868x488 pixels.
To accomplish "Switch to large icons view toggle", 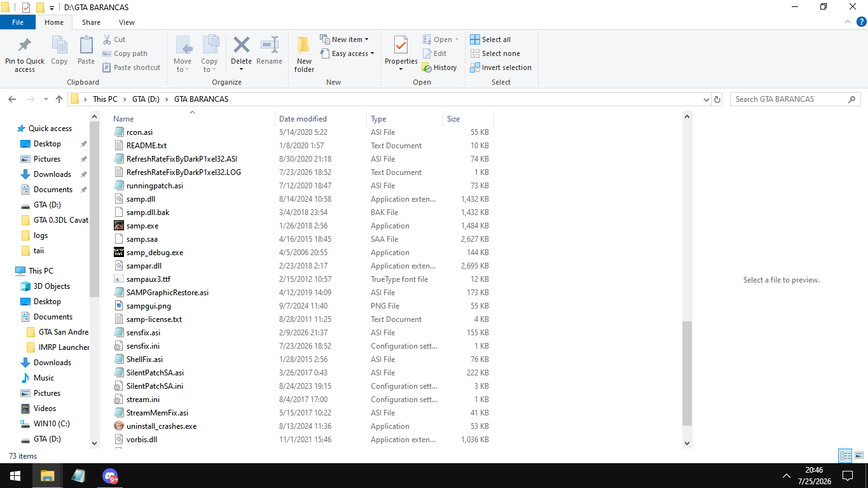I will click(x=859, y=456).
